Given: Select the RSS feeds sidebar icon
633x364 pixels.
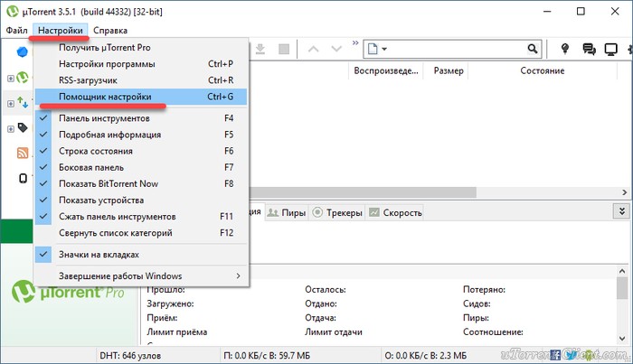Looking at the screenshot, I should [x=23, y=154].
